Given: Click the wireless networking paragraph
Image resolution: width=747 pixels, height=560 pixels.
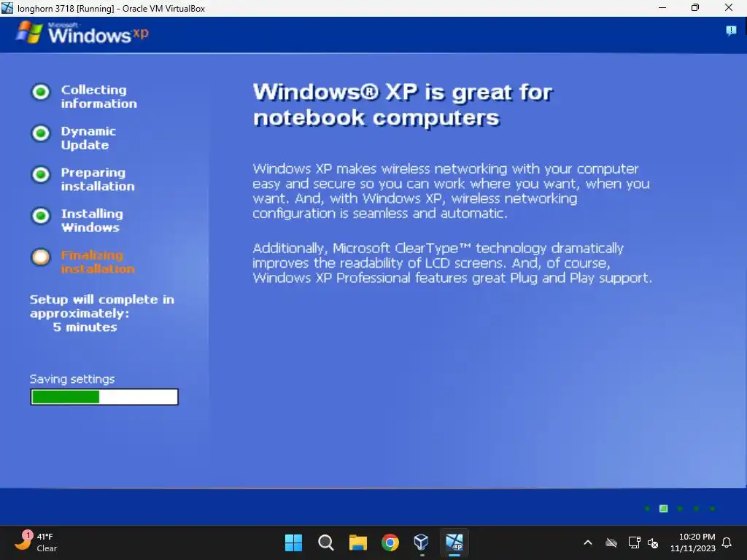Looking at the screenshot, I should (x=451, y=191).
